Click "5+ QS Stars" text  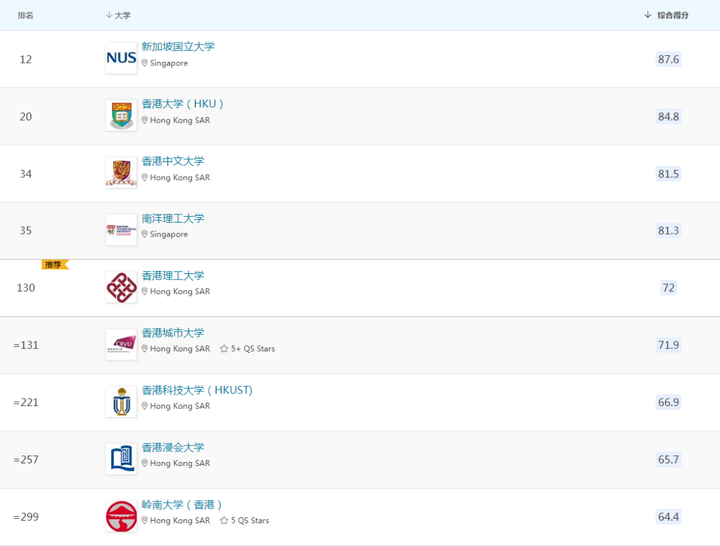tap(253, 349)
